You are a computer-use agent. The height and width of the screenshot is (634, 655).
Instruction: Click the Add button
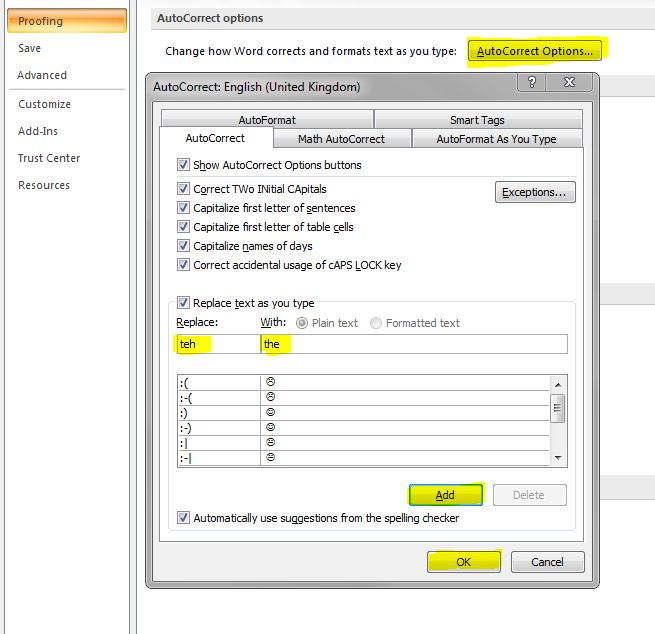(446, 495)
